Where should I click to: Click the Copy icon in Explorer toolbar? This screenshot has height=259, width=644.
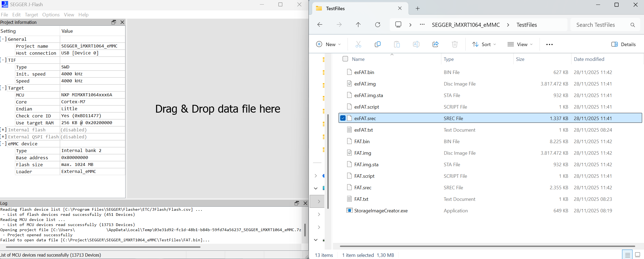click(x=377, y=45)
